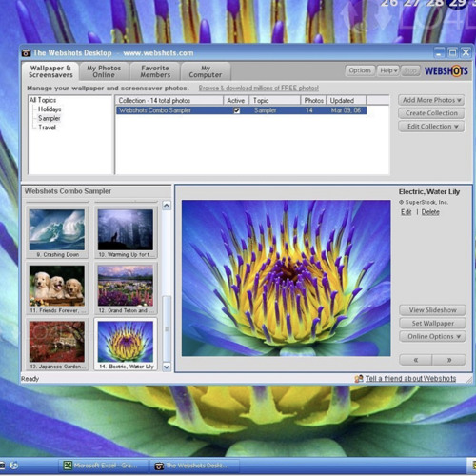Click the Tell a friend people icon
Screen dimensions: 476x476
[x=359, y=379]
